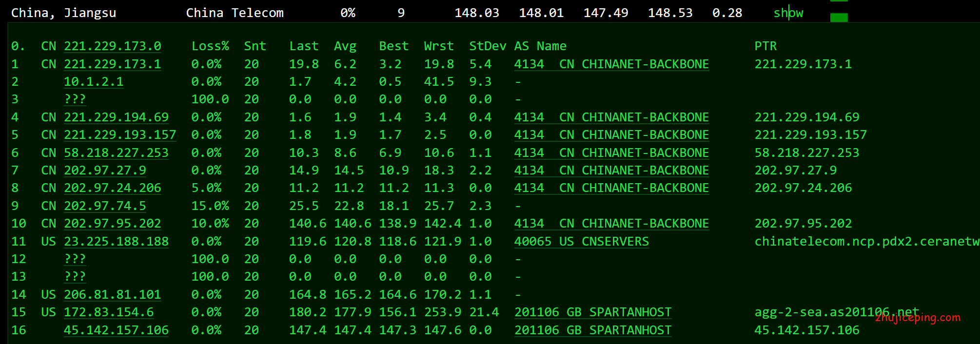Image resolution: width=980 pixels, height=344 pixels.
Task: Open IP link 202.97.27.9 in hop 7
Action: (x=105, y=171)
